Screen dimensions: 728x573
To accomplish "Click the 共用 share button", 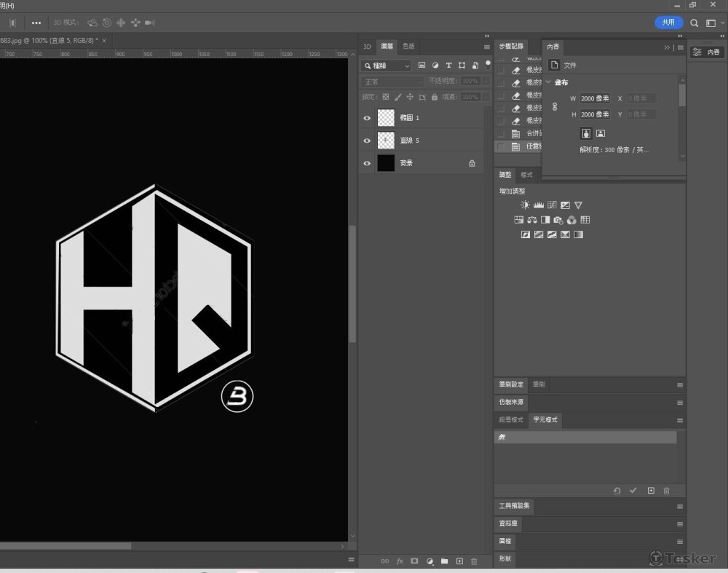I will coord(668,23).
